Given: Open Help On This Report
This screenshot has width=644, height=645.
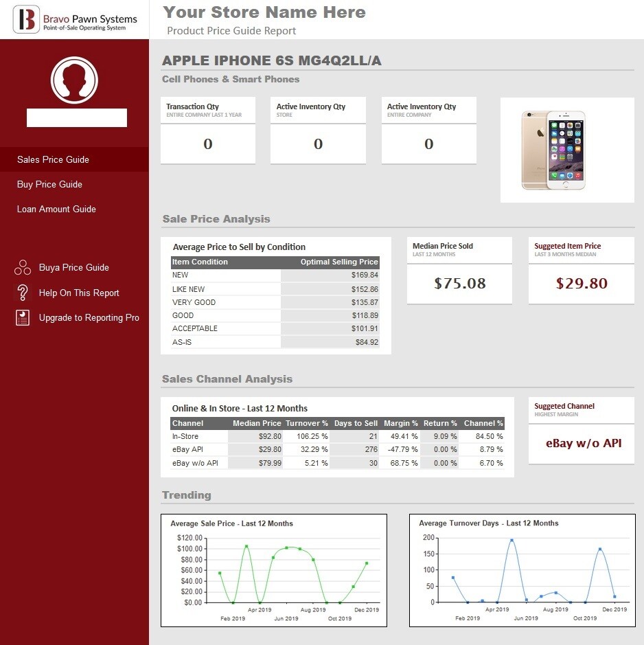Looking at the screenshot, I should (79, 293).
